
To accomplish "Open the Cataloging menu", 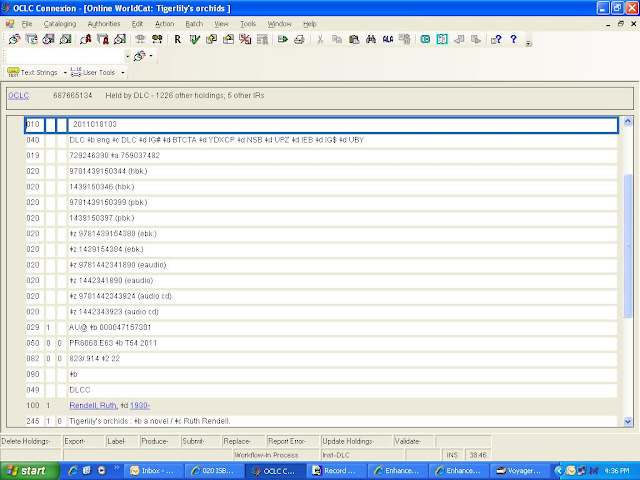I will click(x=60, y=24).
